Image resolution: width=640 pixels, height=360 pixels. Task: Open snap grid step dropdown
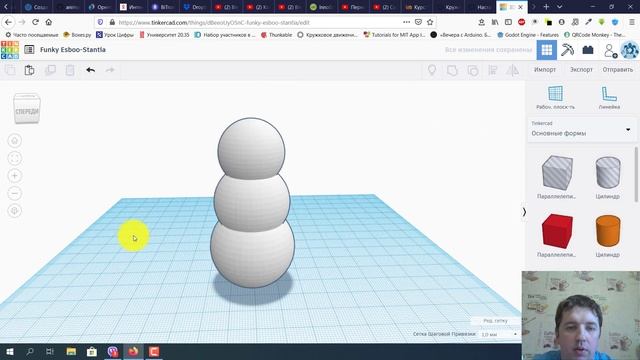click(499, 334)
